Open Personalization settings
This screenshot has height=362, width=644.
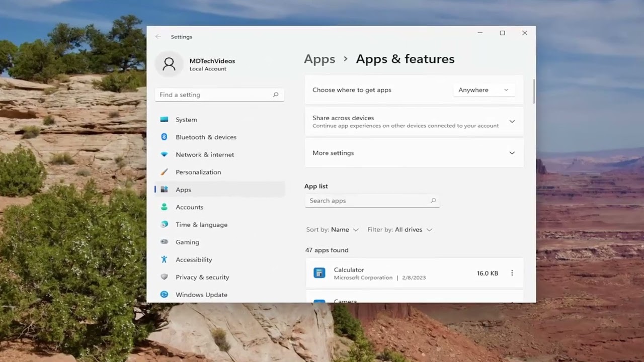pyautogui.click(x=220, y=172)
